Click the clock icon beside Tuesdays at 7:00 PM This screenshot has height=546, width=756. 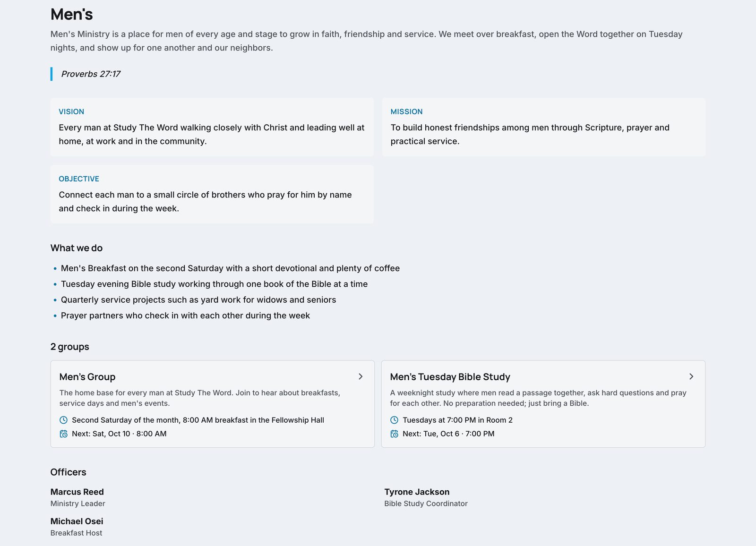[394, 420]
